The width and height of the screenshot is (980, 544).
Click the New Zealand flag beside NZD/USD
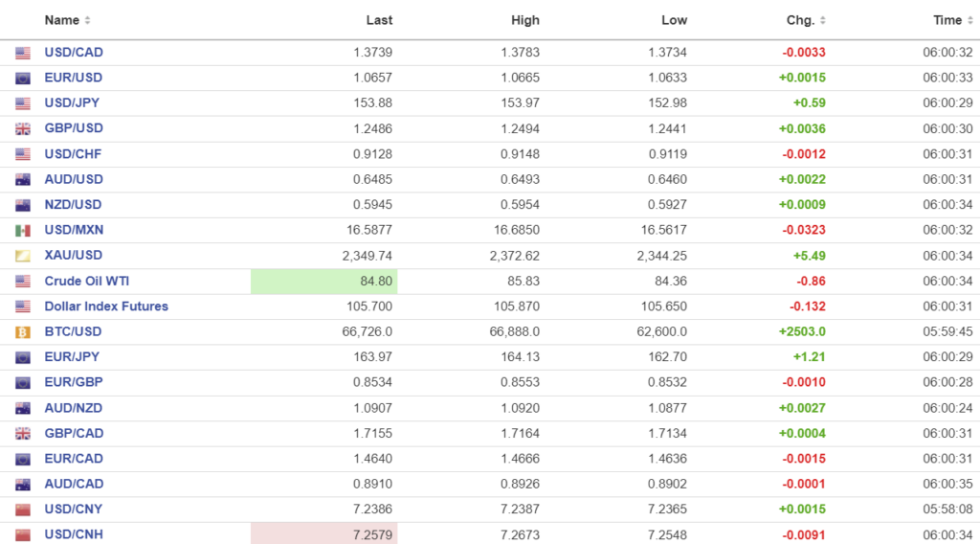click(x=23, y=205)
